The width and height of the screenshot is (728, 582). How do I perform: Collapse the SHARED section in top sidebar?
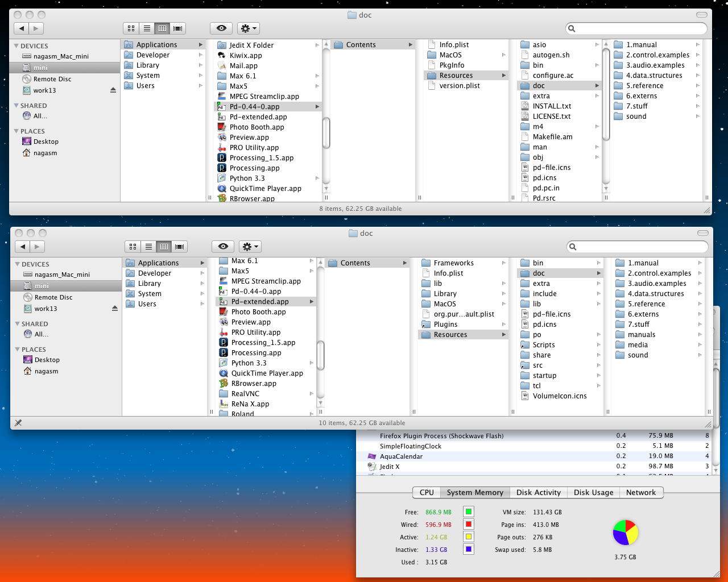(x=16, y=106)
